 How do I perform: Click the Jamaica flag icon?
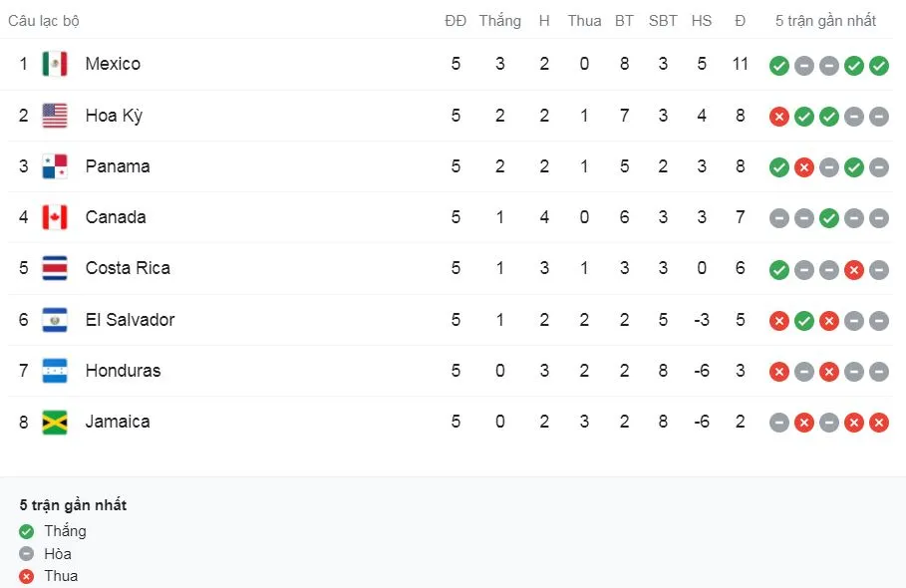coord(55,422)
